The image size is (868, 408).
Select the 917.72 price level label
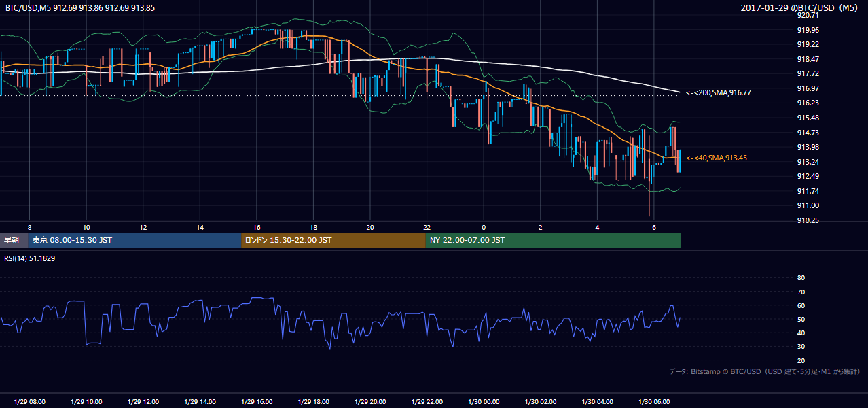pos(808,73)
